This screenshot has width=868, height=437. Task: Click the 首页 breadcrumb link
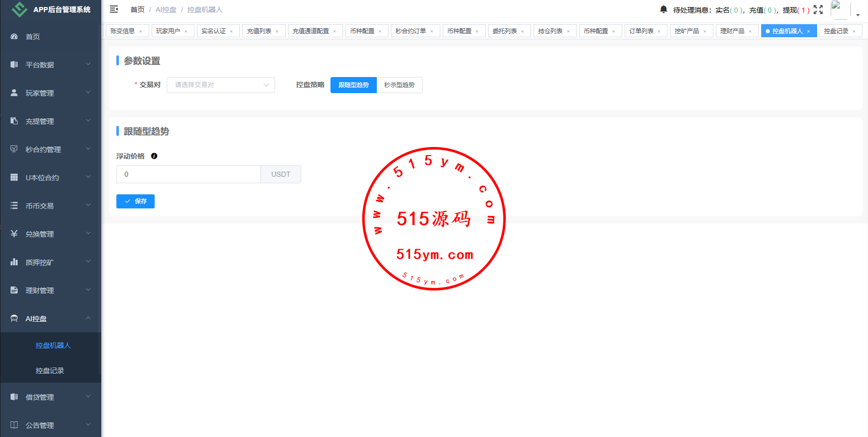pyautogui.click(x=137, y=10)
